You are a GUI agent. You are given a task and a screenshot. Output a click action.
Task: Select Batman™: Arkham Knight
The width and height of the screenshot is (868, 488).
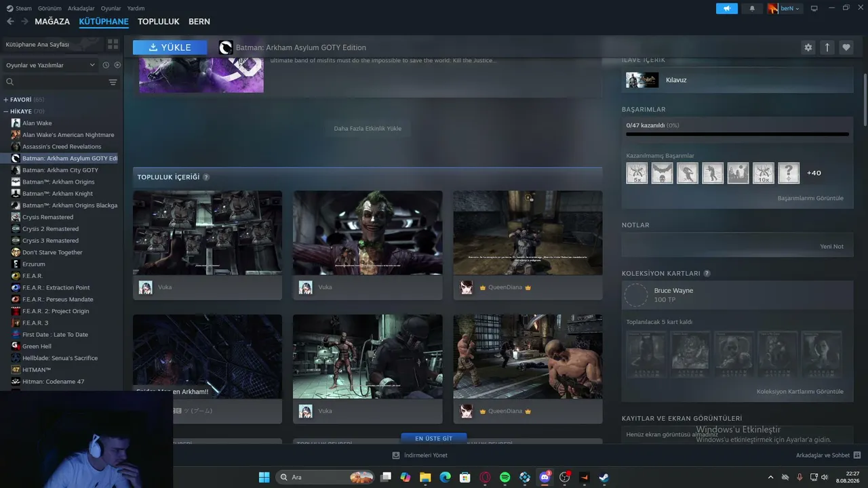[58, 194]
